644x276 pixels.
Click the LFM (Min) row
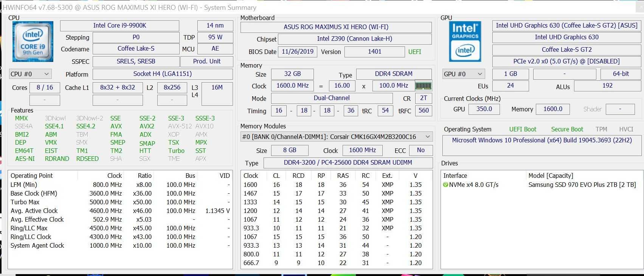pyautogui.click(x=120, y=185)
